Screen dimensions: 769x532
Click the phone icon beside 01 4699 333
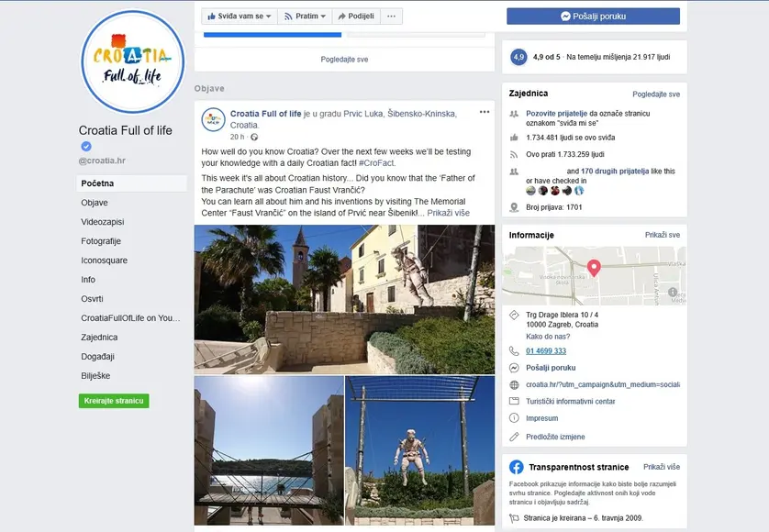click(514, 350)
